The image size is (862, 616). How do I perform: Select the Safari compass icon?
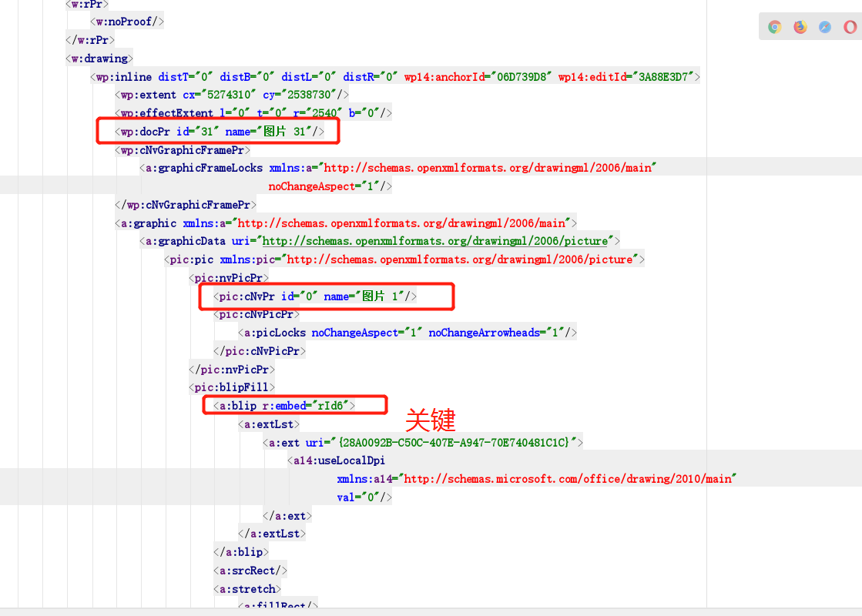click(x=825, y=25)
